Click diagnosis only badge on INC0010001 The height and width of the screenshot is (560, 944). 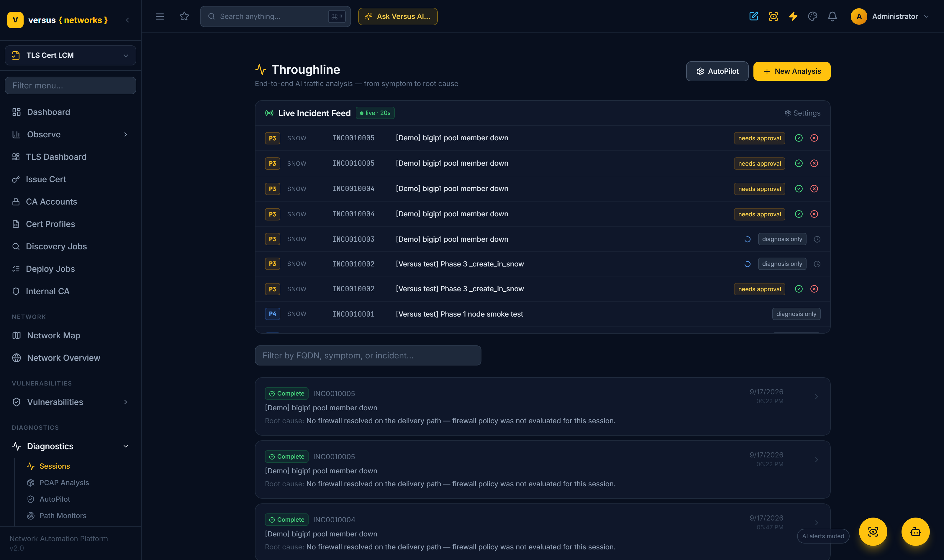click(x=796, y=314)
